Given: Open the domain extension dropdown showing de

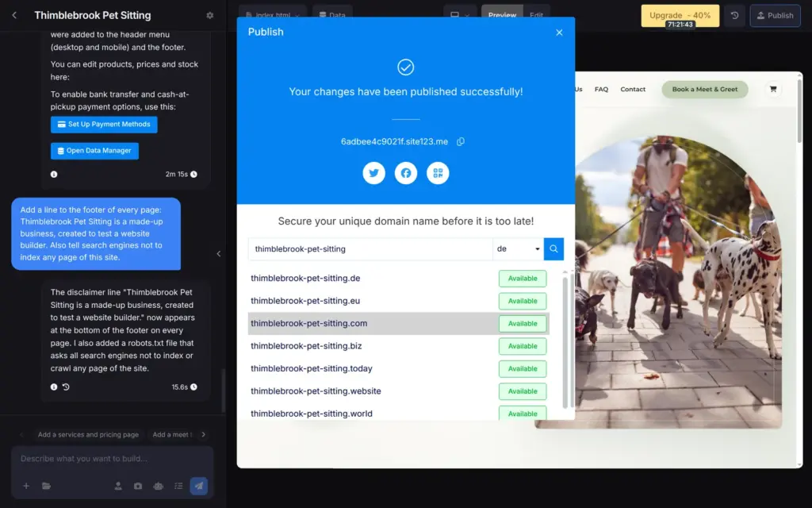Looking at the screenshot, I should 518,248.
